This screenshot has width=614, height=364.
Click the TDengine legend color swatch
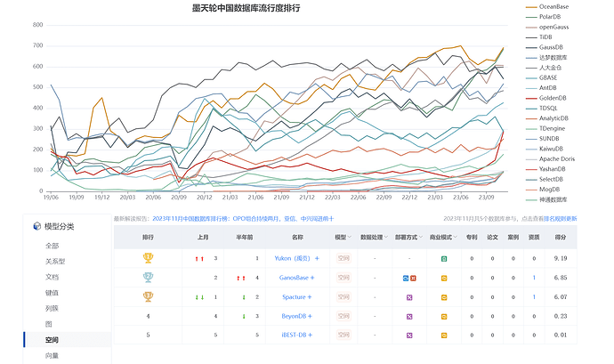tap(531, 128)
